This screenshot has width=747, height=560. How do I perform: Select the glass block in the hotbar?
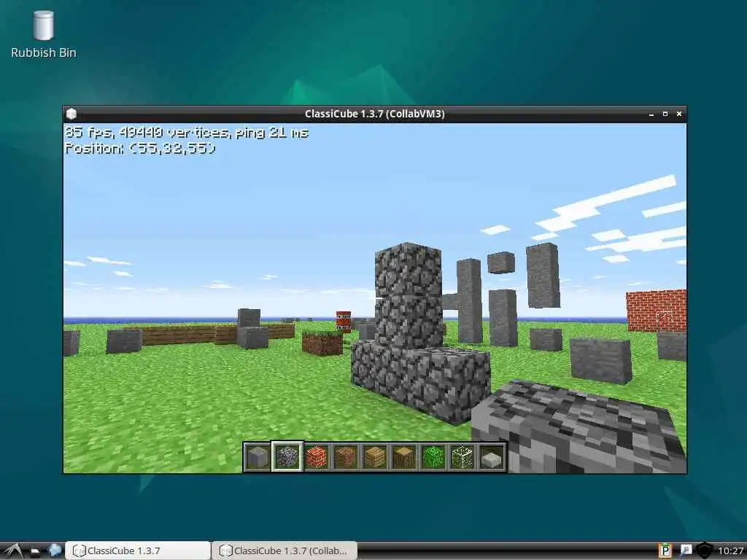tap(462, 456)
